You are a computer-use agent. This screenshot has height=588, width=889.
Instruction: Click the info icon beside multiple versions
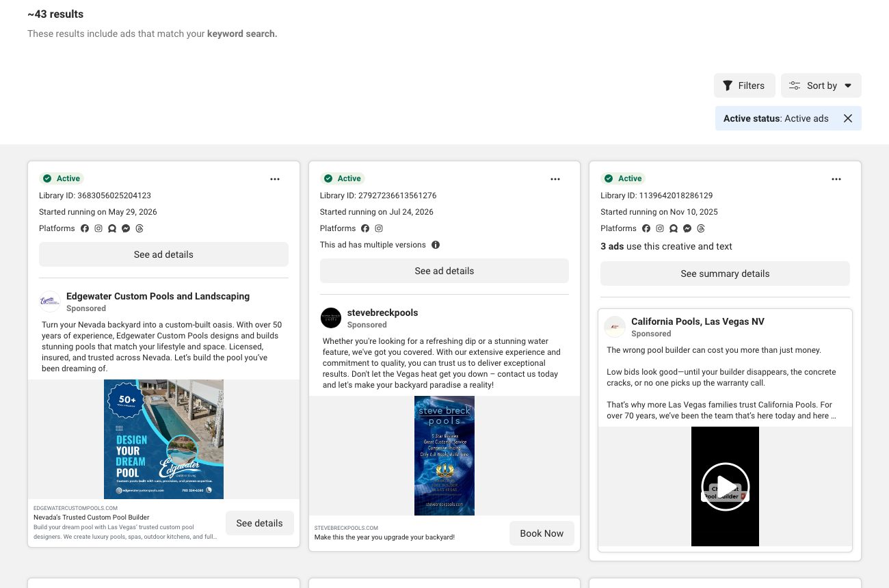tap(436, 245)
